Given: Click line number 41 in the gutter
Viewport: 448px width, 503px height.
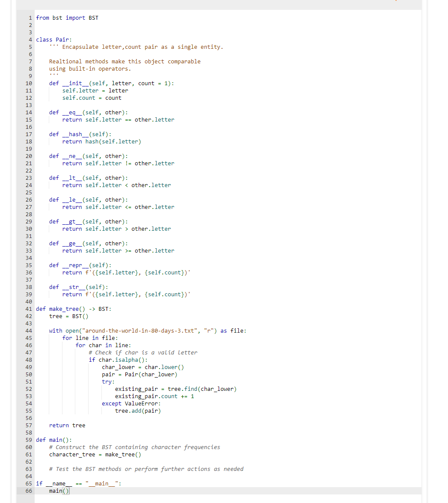Looking at the screenshot, I should coord(27,309).
